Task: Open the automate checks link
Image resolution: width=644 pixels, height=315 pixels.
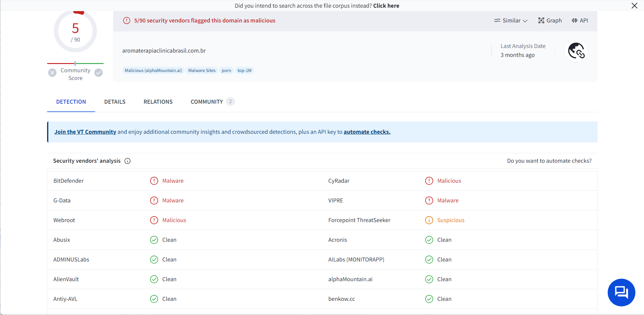Action: click(367, 132)
